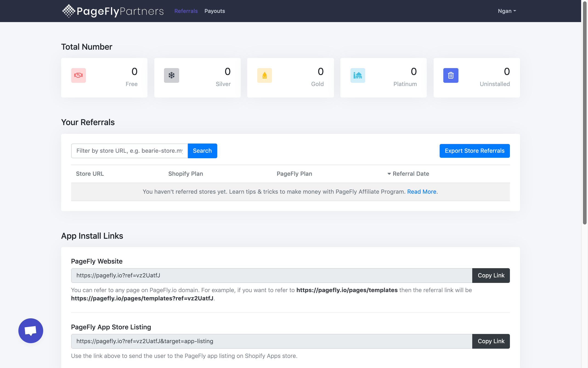Copy Link for PageFly Website
The image size is (588, 368).
click(491, 276)
